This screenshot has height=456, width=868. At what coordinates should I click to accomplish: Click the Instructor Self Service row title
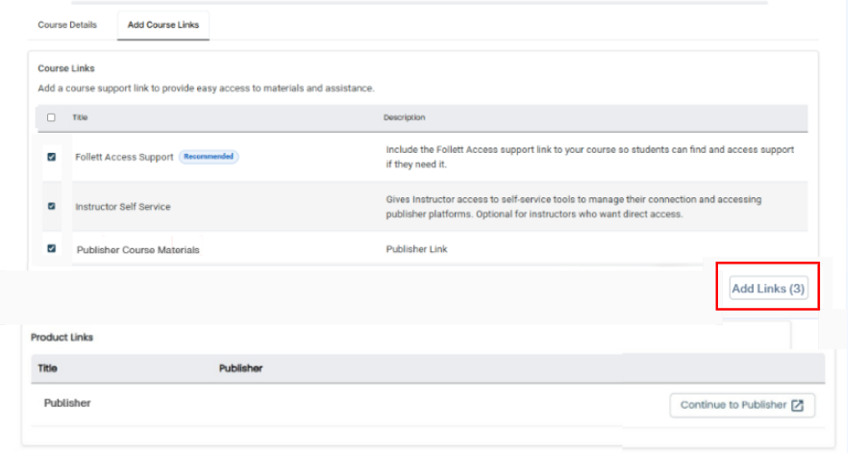tap(123, 207)
